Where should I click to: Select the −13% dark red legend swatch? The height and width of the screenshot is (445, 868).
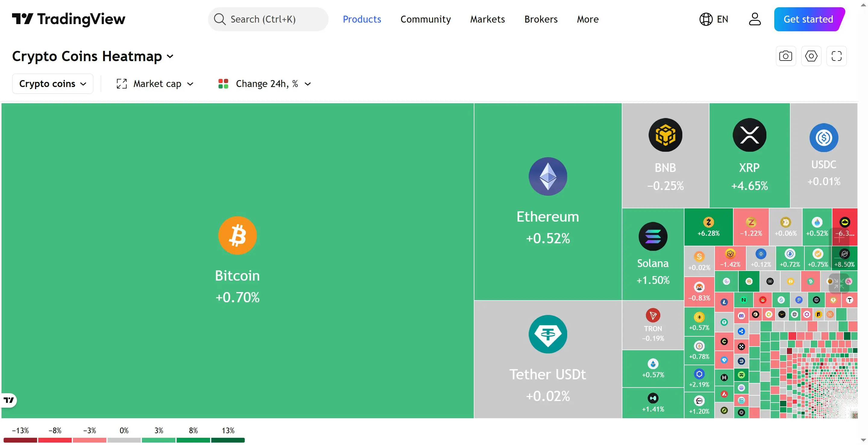tap(20, 440)
